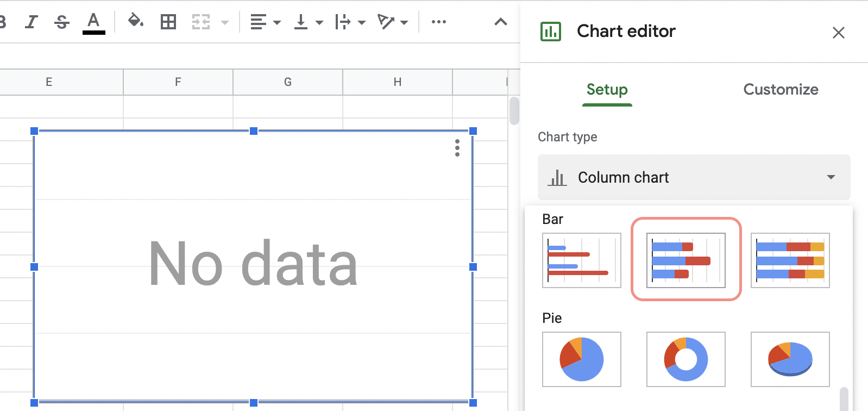Collapse the toolbar with the up chevron
Screen dimensions: 868x411
[500, 22]
